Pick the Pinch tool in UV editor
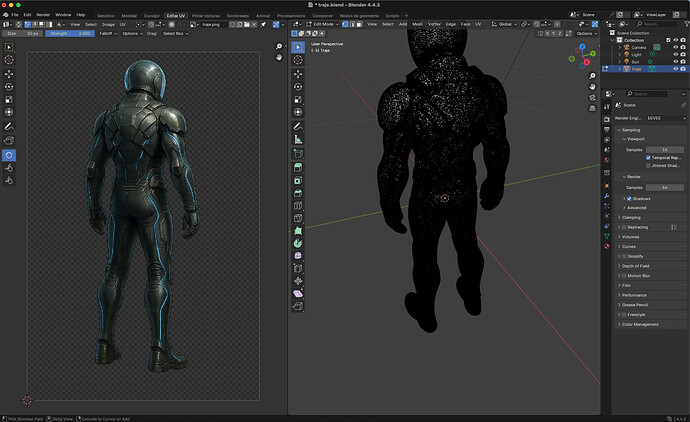Image resolution: width=690 pixels, height=422 pixels. (x=9, y=180)
